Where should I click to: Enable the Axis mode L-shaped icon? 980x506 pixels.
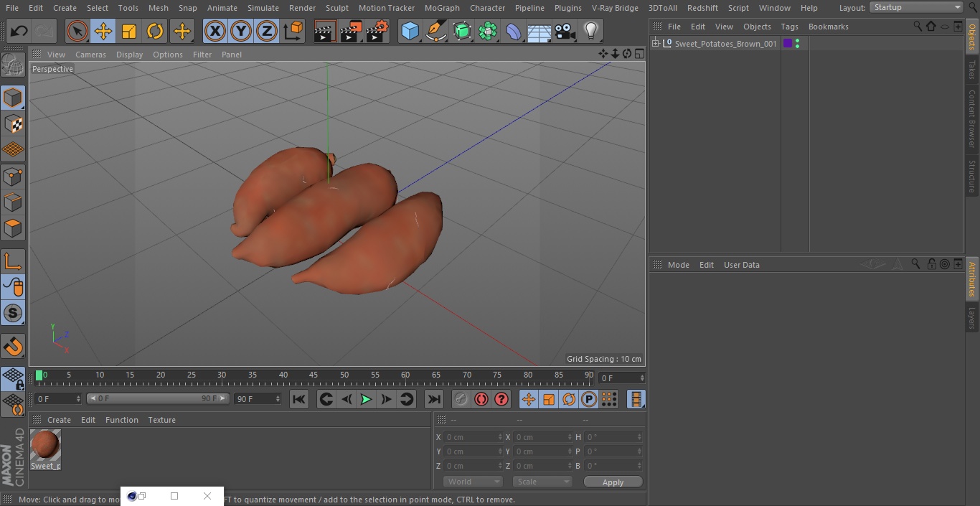[x=13, y=261]
